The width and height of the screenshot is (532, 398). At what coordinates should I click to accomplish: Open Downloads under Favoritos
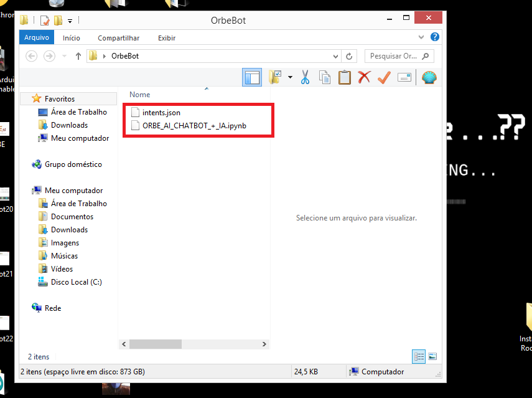69,125
